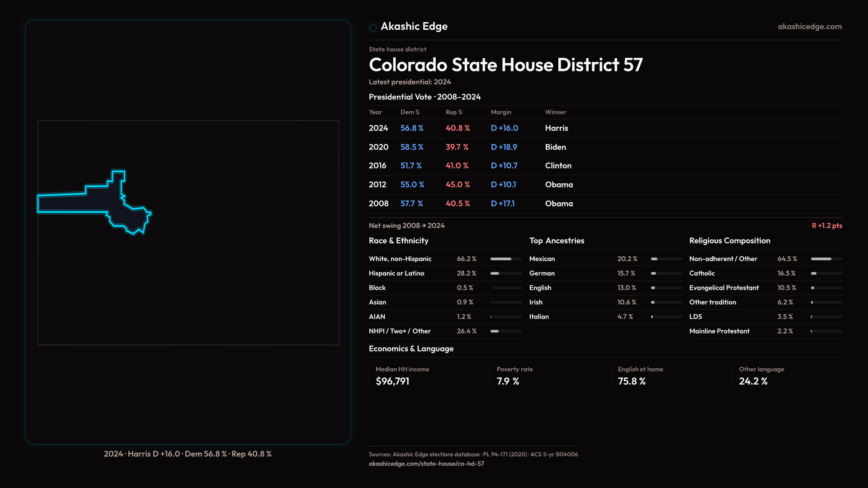
Task: Click the 2008 Dem percent 57.7 %
Action: tap(411, 204)
